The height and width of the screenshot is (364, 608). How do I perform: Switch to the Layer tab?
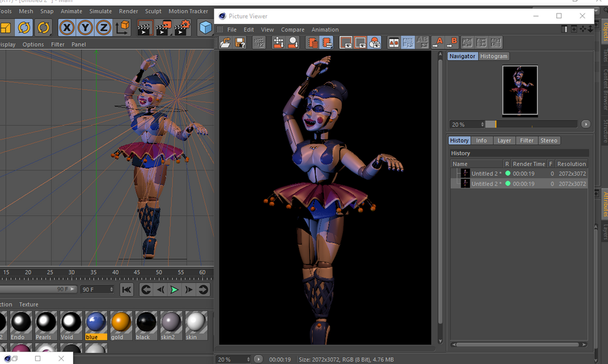(x=504, y=141)
